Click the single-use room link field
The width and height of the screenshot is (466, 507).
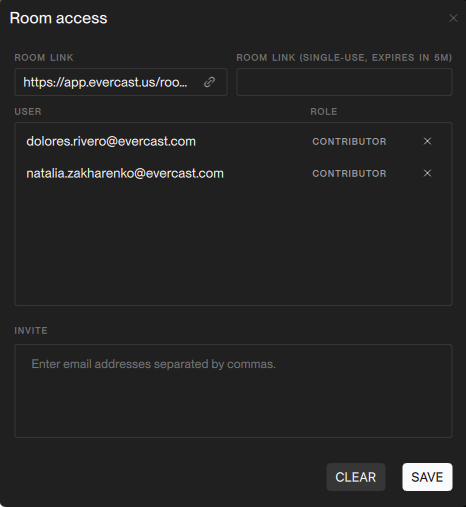point(344,82)
